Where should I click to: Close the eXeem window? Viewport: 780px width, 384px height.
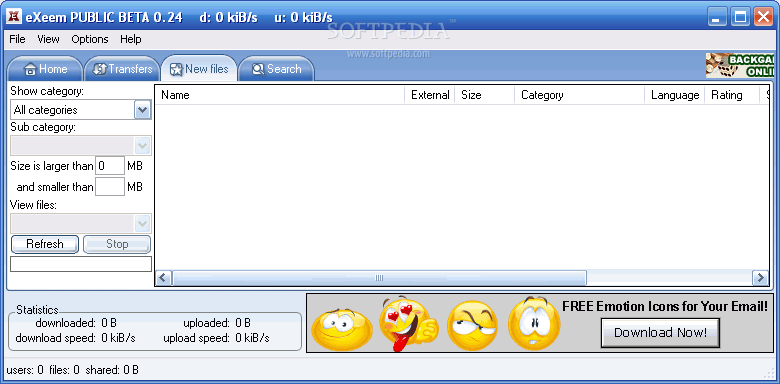click(764, 17)
